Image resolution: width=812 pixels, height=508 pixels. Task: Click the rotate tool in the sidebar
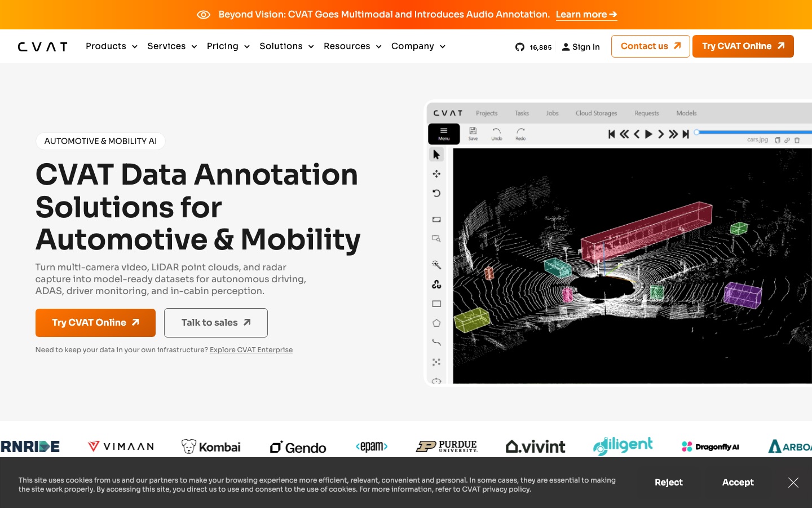coord(436,193)
